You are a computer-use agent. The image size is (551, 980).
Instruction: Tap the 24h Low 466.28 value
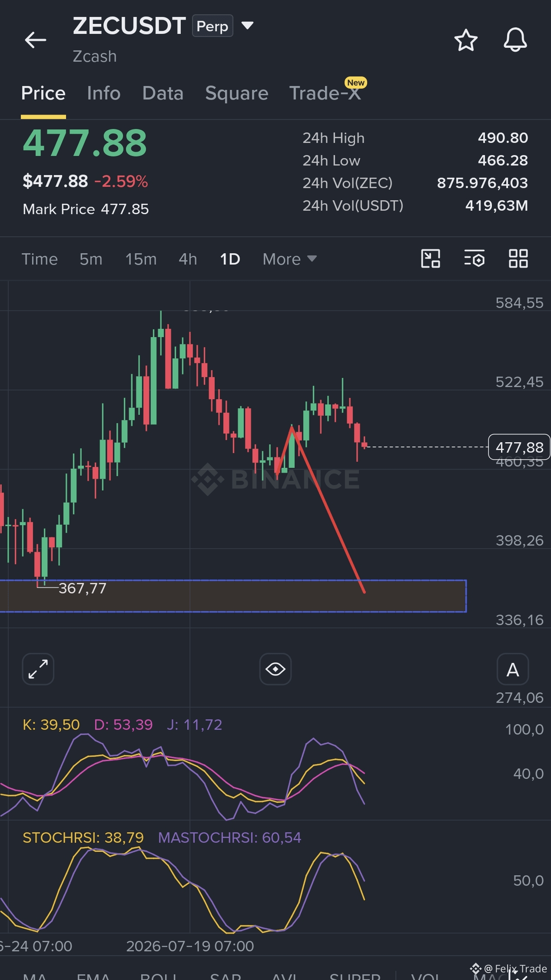coord(503,161)
